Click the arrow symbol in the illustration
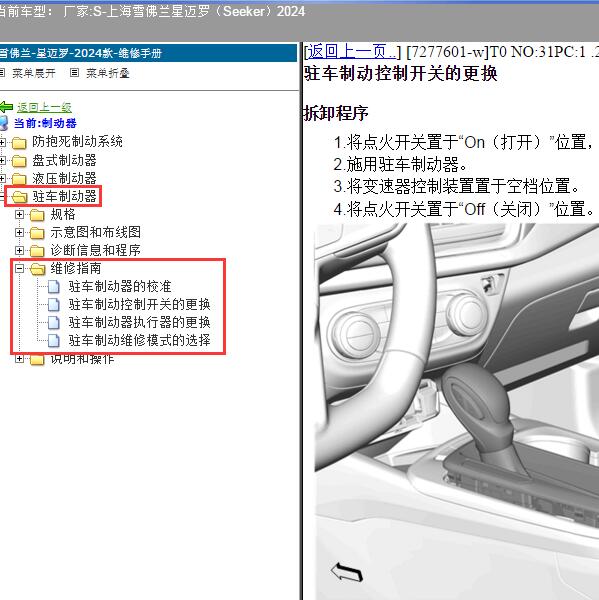Screen dimensions: 599x600 coord(347,572)
